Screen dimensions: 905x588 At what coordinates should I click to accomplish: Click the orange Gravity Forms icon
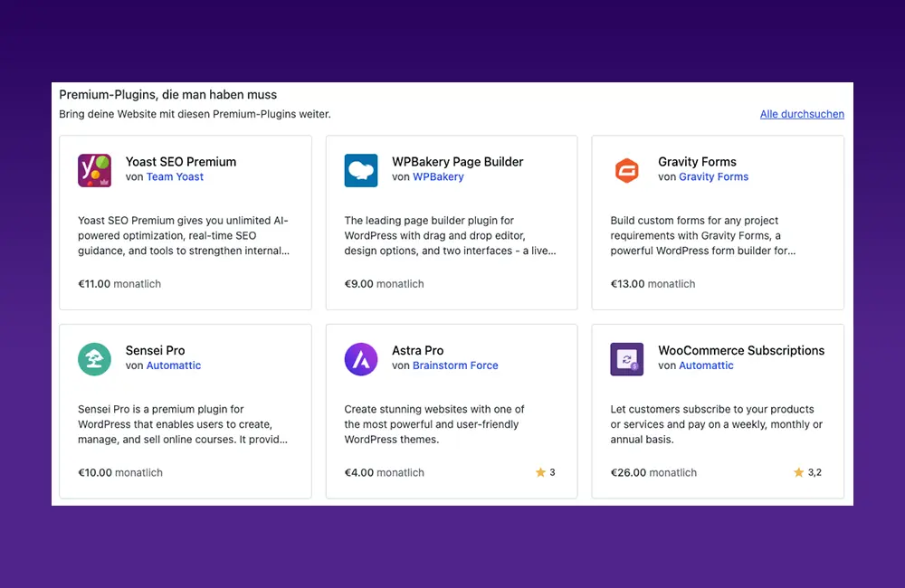[x=627, y=170]
